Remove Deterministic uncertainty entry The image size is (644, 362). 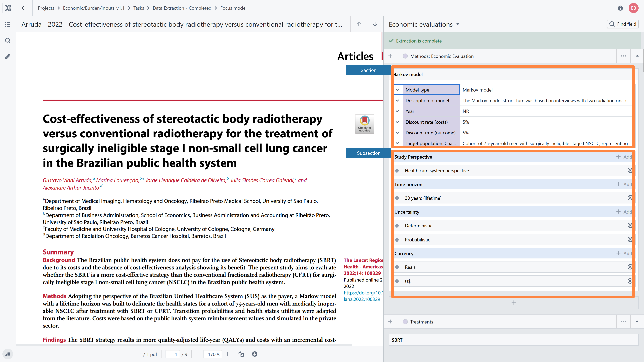[x=630, y=225]
